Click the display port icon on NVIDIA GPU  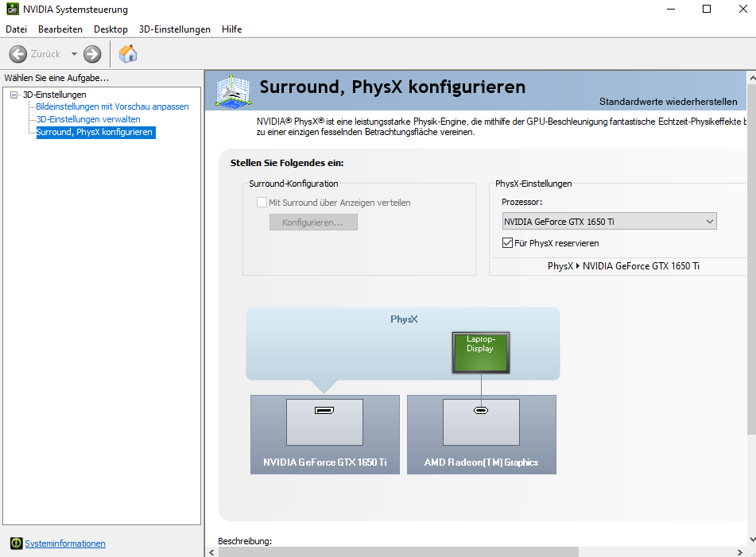324,411
